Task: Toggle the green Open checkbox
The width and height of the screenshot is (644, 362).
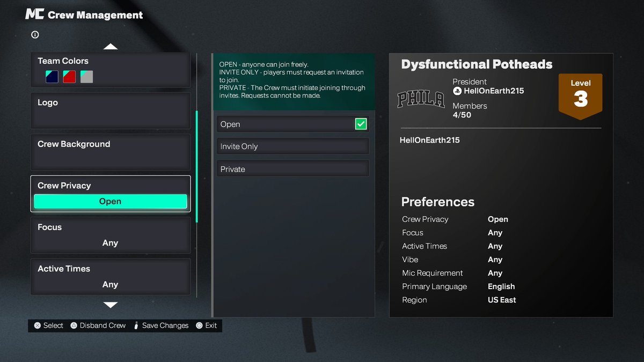Action: tap(361, 124)
